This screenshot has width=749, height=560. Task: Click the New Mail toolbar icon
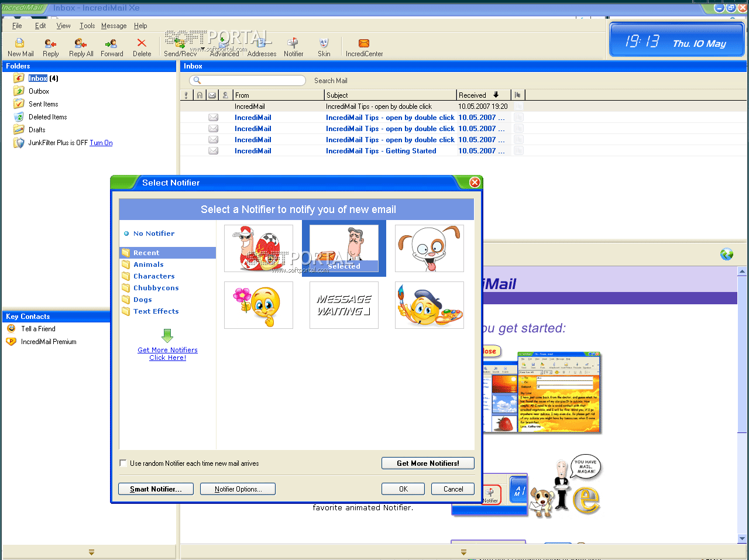coord(20,47)
